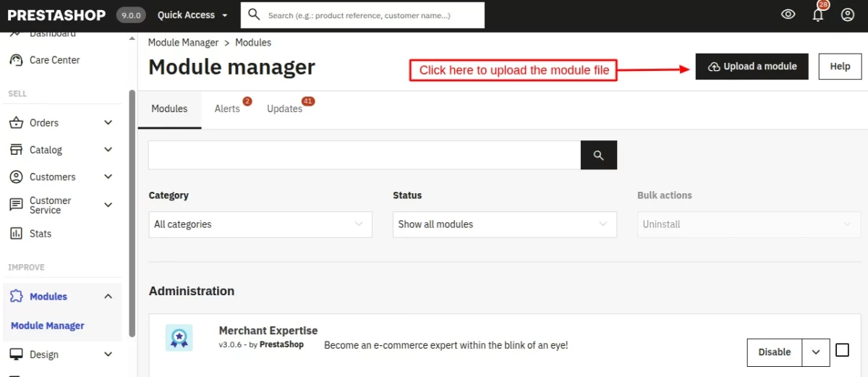868x377 pixels.
Task: Switch to the Alerts tab
Action: click(x=227, y=109)
